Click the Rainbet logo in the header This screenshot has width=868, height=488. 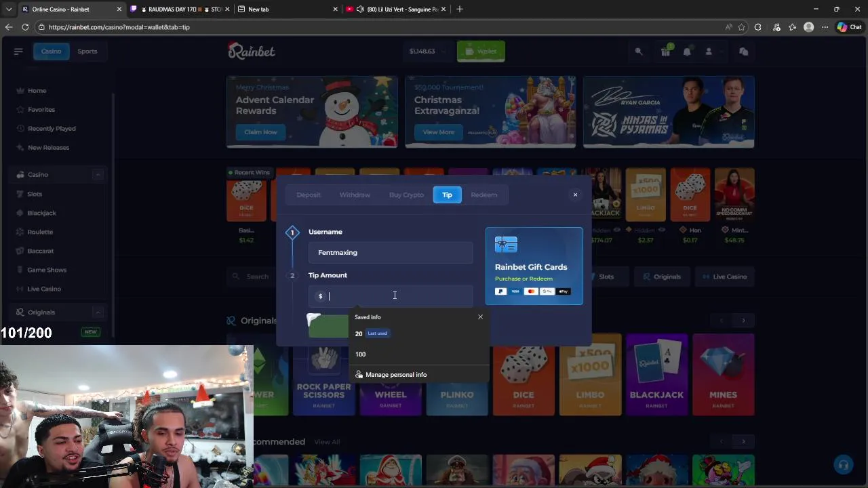[251, 51]
